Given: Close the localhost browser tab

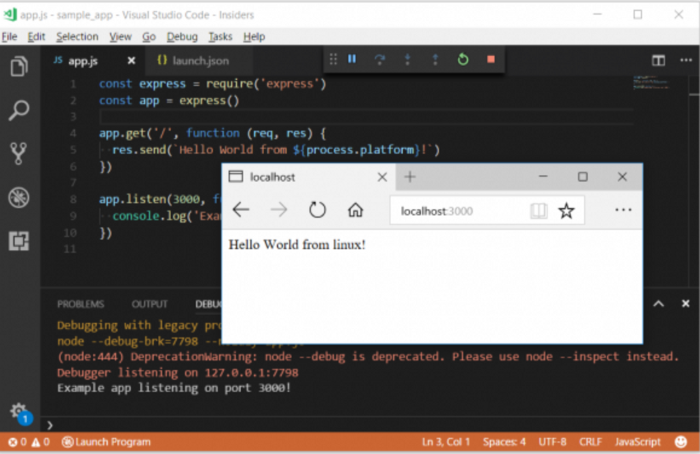Looking at the screenshot, I should [x=382, y=177].
